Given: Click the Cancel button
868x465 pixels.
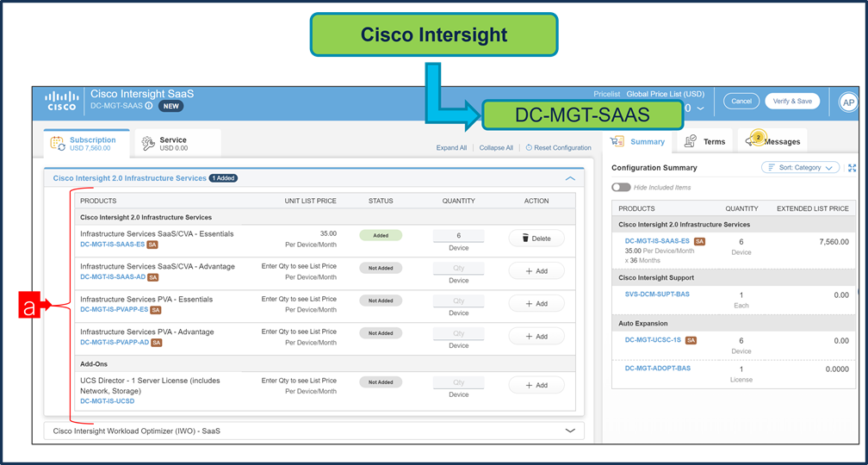Looking at the screenshot, I should 741,102.
